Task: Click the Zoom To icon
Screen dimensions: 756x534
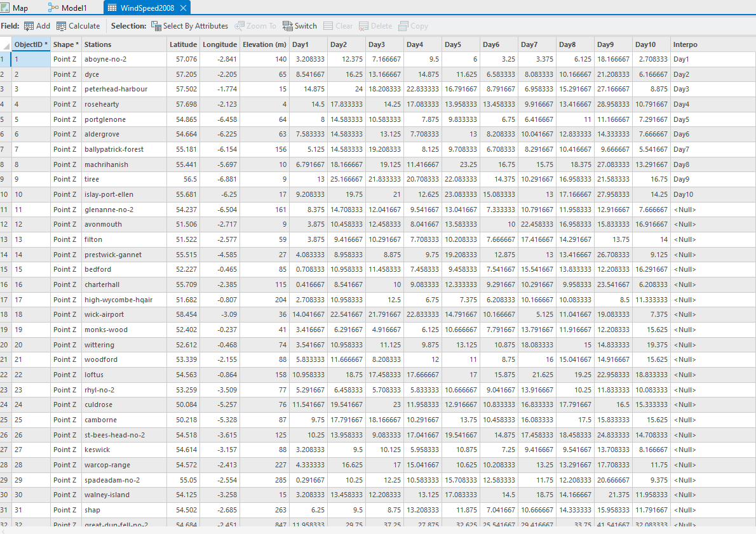Action: click(x=239, y=26)
